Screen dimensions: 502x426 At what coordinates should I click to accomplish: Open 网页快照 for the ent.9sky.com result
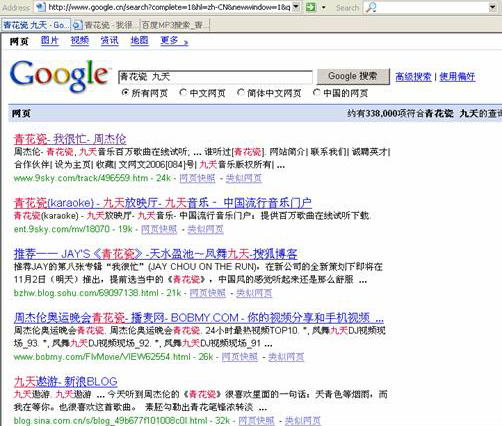159,229
